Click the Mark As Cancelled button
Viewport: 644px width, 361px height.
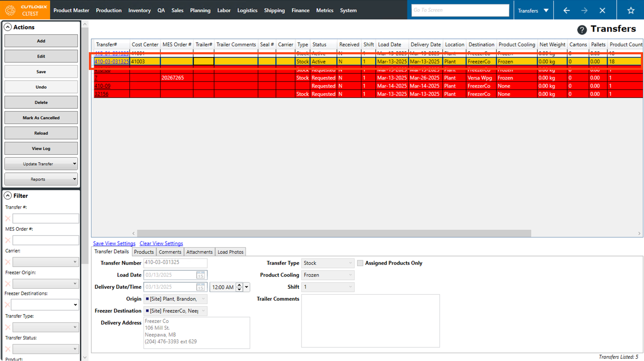pyautogui.click(x=41, y=117)
